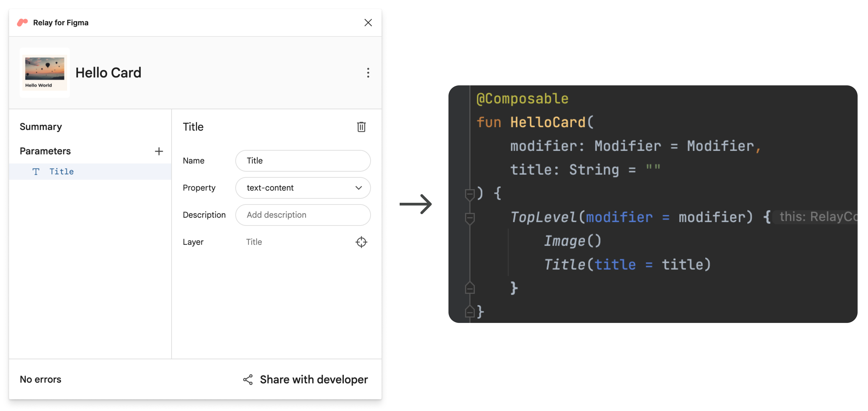Click the Name input field showing Title
The image size is (868, 411).
(303, 160)
